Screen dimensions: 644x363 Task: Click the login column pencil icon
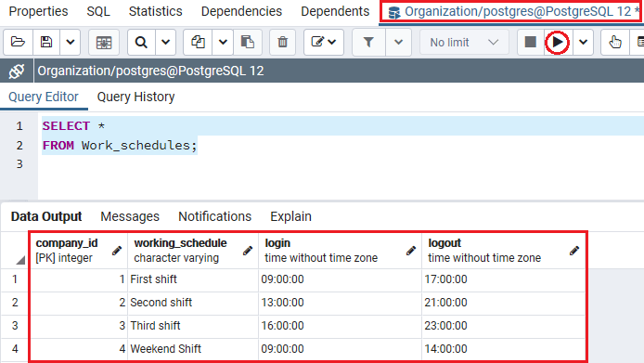(411, 251)
